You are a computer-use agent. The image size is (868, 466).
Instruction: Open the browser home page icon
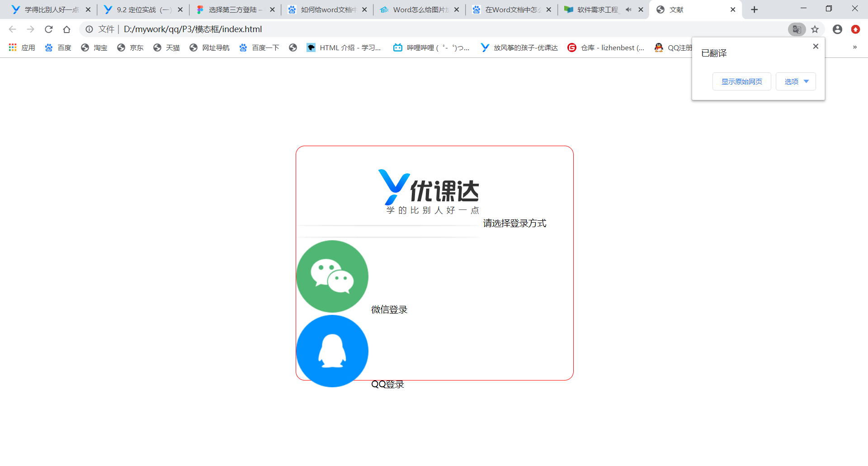[66, 29]
